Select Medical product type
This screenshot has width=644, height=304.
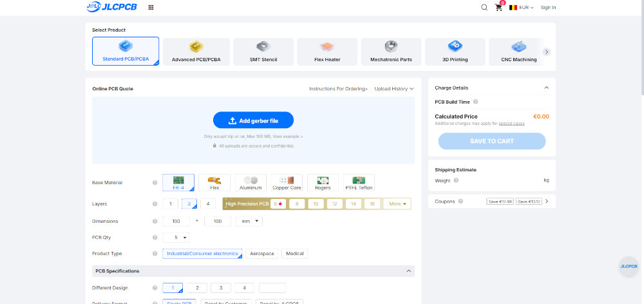(x=295, y=254)
